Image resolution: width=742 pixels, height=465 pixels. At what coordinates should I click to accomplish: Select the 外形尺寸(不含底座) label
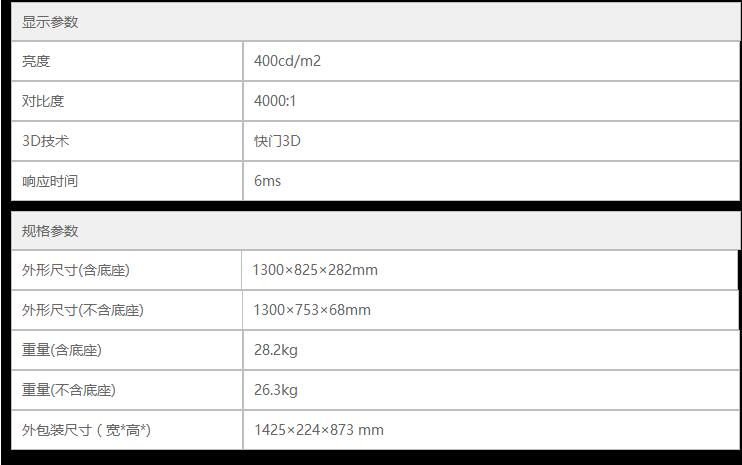tap(83, 310)
